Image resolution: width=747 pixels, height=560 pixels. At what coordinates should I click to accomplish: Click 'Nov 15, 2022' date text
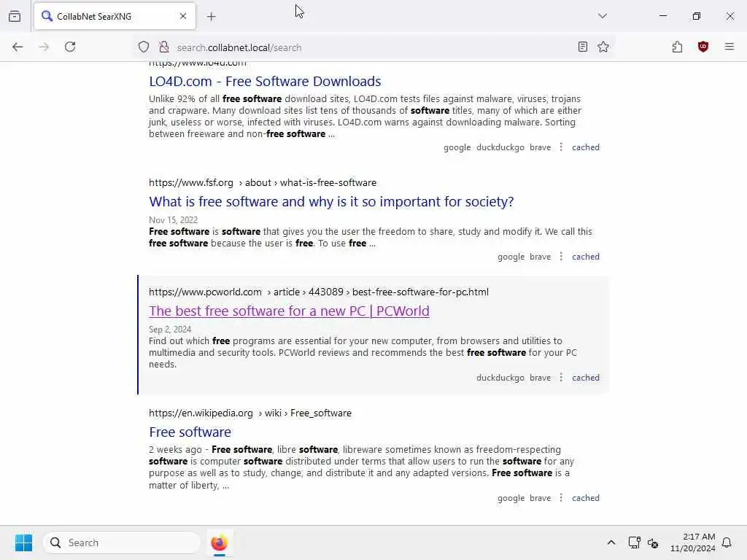point(173,220)
